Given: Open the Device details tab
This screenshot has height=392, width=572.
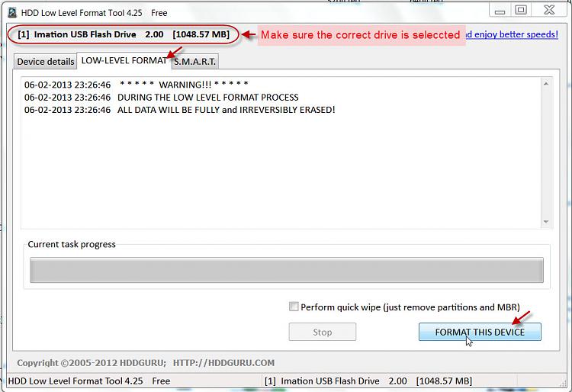Looking at the screenshot, I should (46, 61).
